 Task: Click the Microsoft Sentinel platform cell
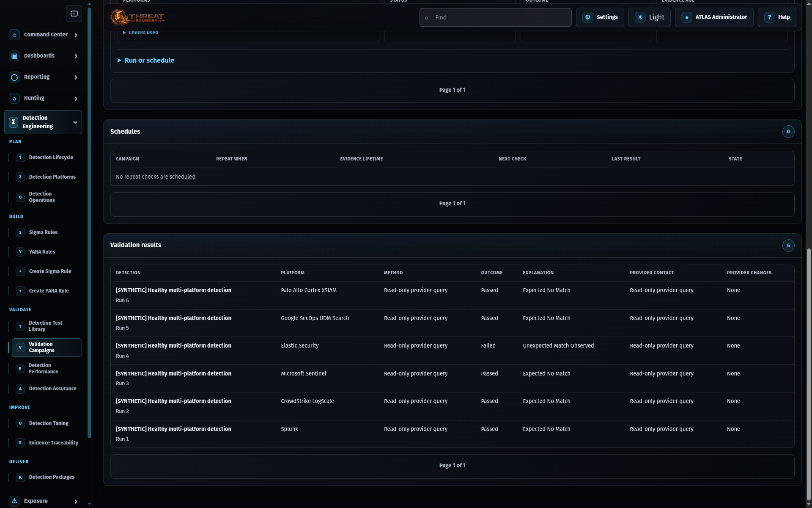click(304, 374)
